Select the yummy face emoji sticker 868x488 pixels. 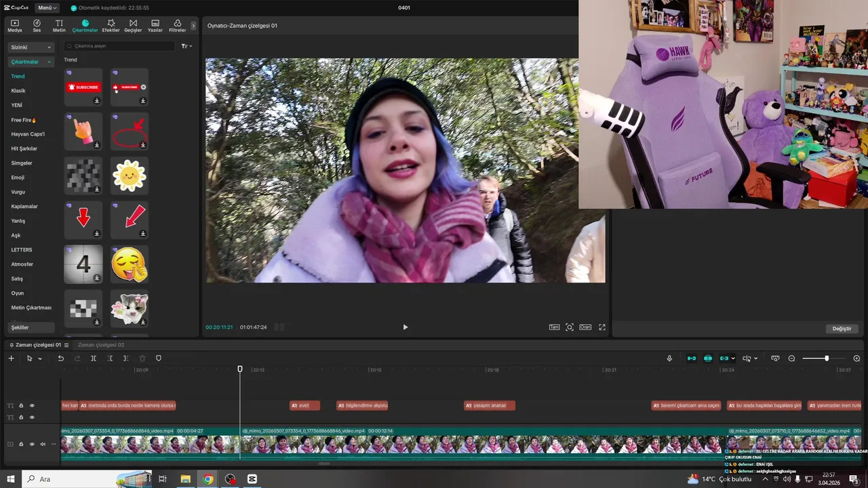tap(129, 264)
